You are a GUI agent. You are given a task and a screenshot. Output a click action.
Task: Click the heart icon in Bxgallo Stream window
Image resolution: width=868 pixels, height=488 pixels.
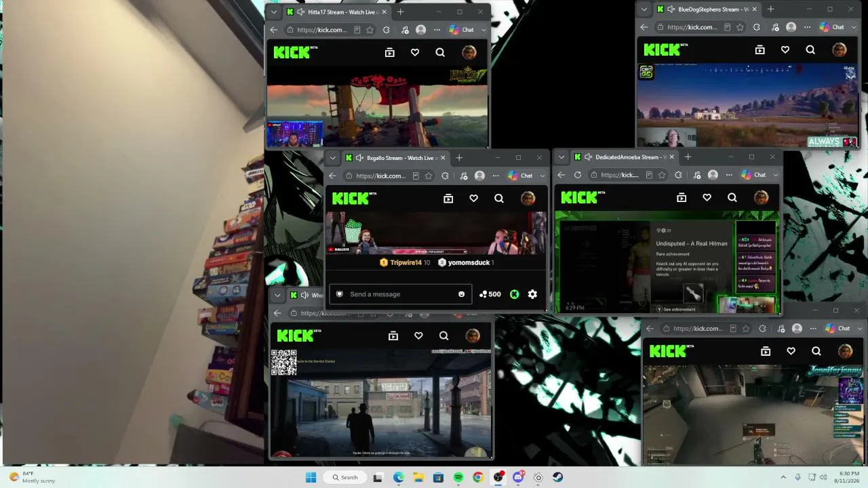474,199
